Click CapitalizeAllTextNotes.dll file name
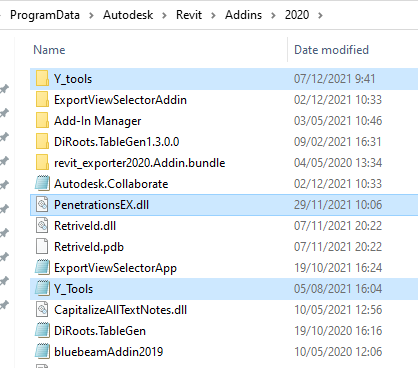The height and width of the screenshot is (368, 418). tap(120, 310)
